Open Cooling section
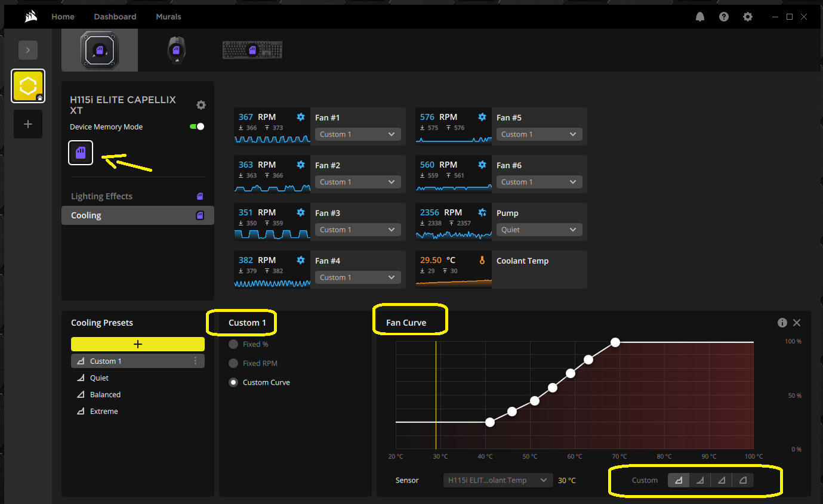The width and height of the screenshot is (823, 504). (x=138, y=215)
